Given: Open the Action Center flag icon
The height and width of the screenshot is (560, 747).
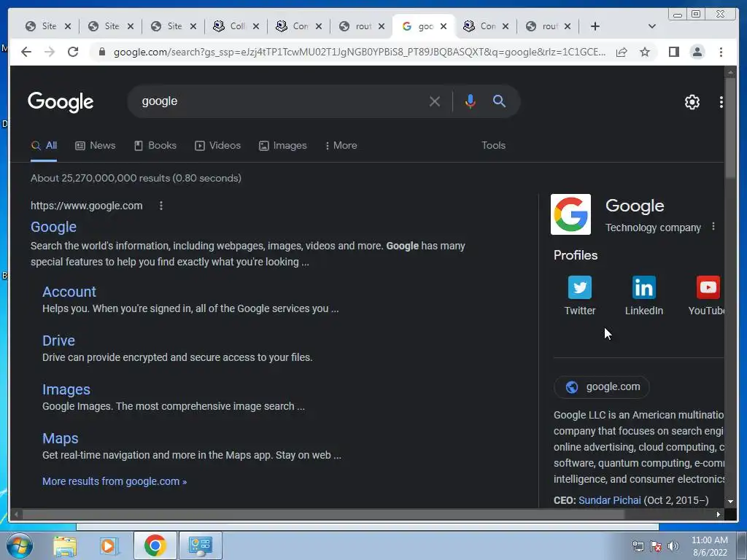Looking at the screenshot, I should [x=656, y=546].
